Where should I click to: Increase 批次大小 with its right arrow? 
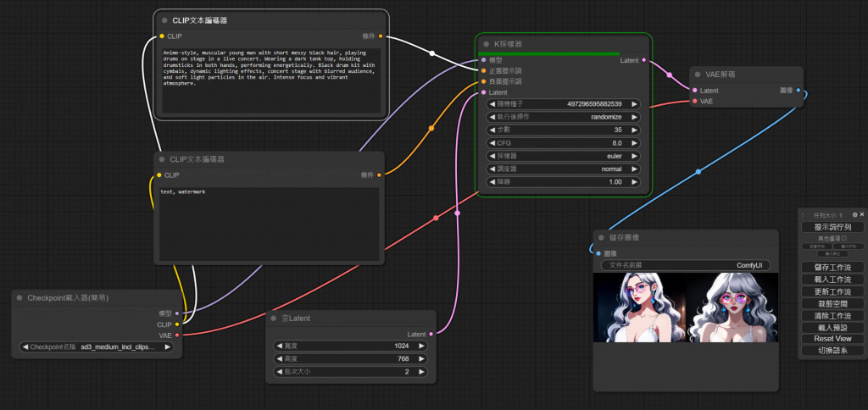pyautogui.click(x=422, y=372)
